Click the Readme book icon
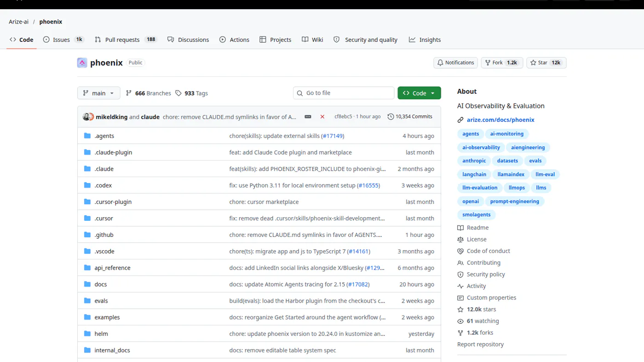 (x=460, y=228)
